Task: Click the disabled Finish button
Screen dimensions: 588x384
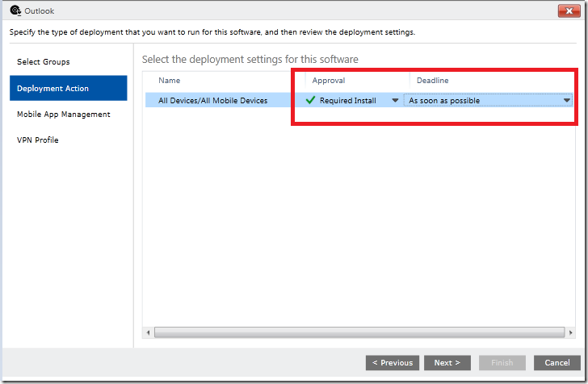Action: pos(502,363)
